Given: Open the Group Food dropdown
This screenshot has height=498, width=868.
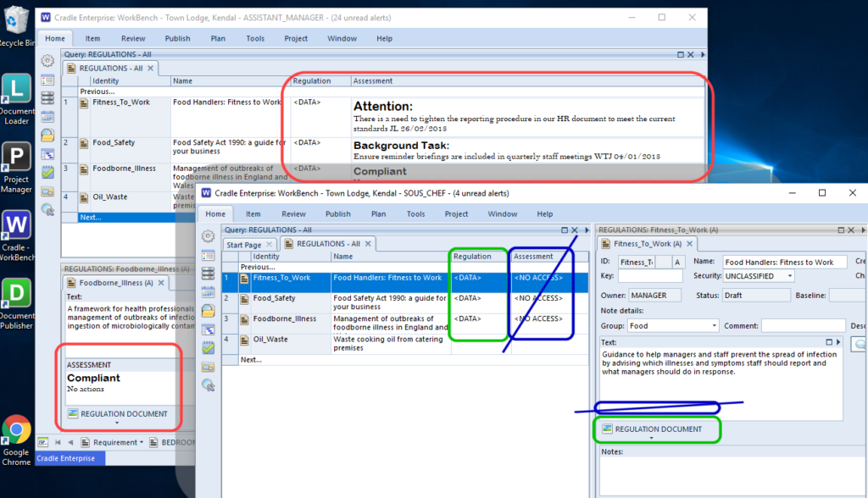Looking at the screenshot, I should (715, 325).
